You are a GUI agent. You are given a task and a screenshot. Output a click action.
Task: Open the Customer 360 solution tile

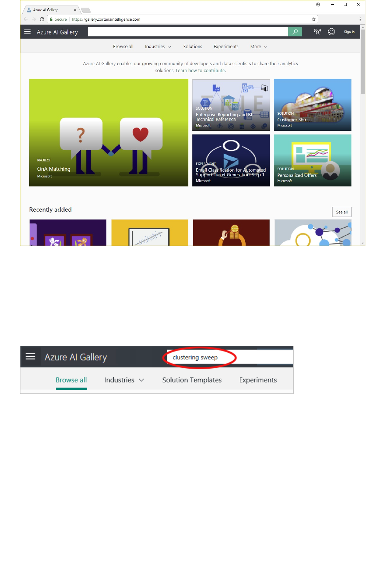pos(313,105)
